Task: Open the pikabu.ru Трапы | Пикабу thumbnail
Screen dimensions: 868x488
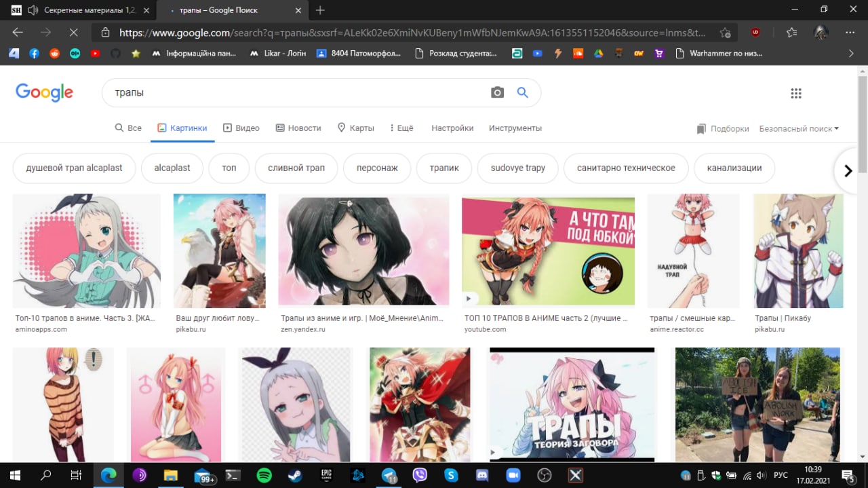Action: click(x=799, y=251)
